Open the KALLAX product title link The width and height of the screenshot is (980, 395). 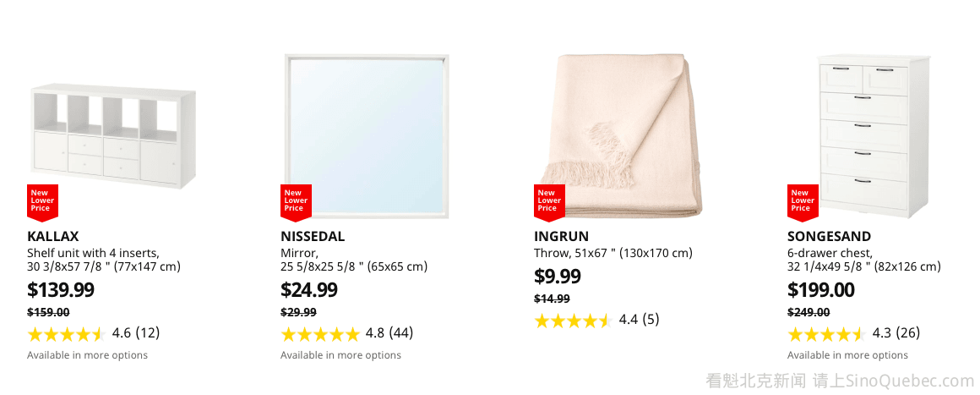(x=52, y=236)
